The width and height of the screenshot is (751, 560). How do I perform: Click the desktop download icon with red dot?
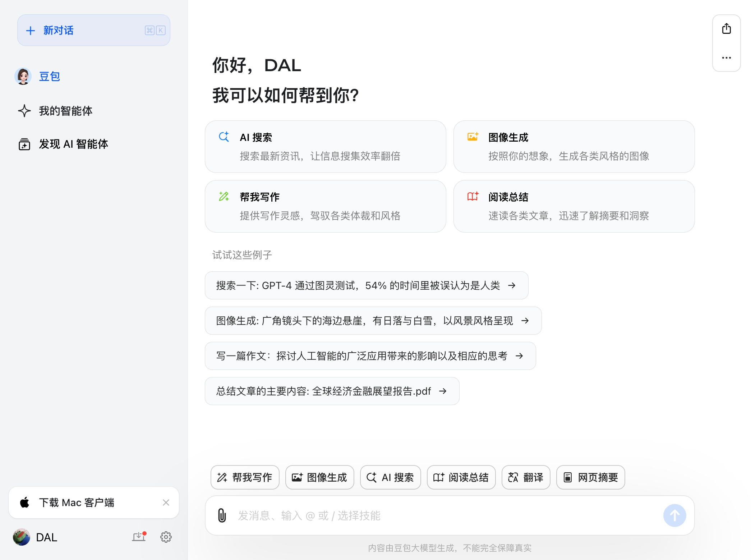[139, 537]
